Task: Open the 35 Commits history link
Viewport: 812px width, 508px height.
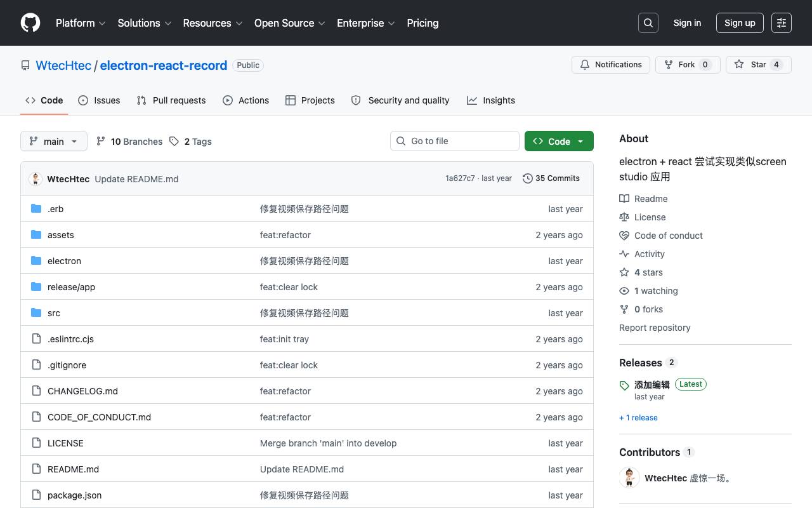Action: click(x=551, y=178)
